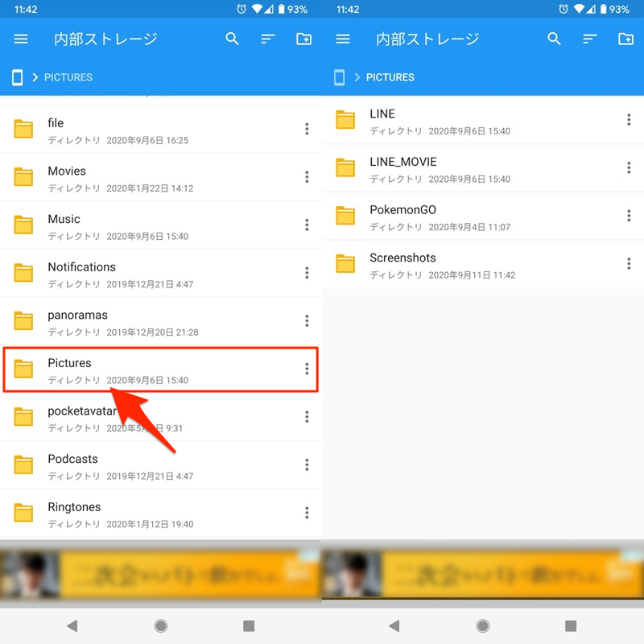Open overflow menu for PokemonGO folder
This screenshot has width=644, height=644.
(x=629, y=216)
